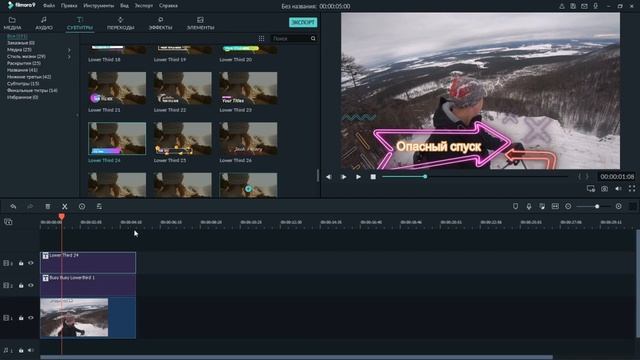This screenshot has width=640, height=360.
Task: Select the Названия category
Action: (22, 70)
